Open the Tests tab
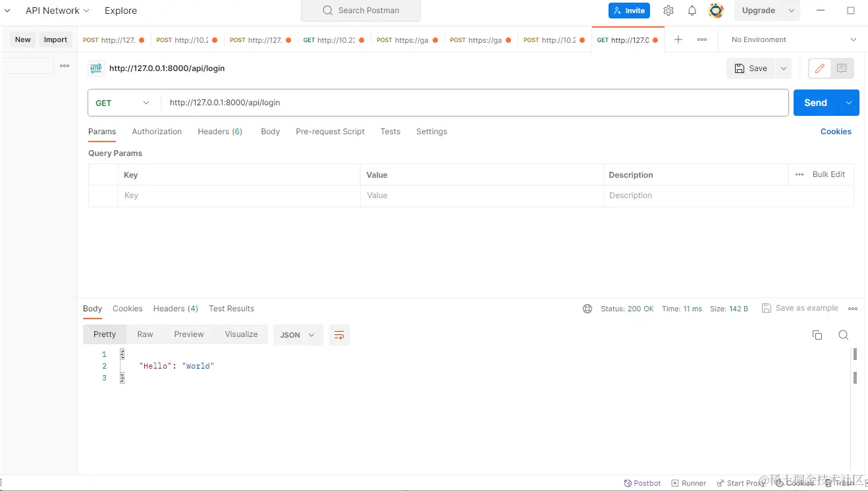This screenshot has height=491, width=868. click(390, 132)
